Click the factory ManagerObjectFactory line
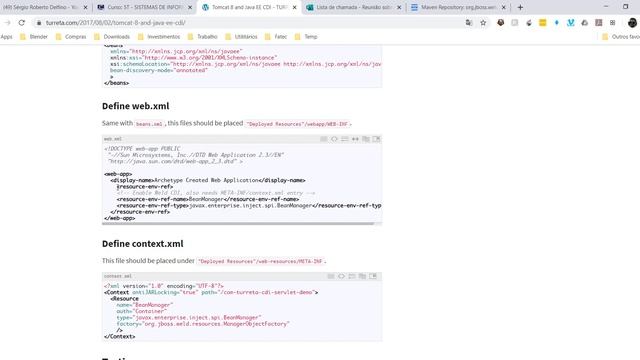 [203, 324]
